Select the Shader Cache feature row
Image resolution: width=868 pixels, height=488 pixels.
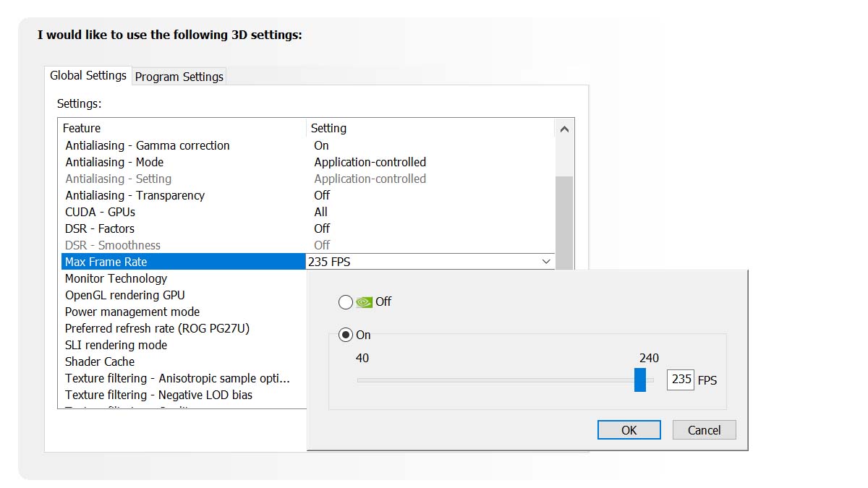pos(100,361)
